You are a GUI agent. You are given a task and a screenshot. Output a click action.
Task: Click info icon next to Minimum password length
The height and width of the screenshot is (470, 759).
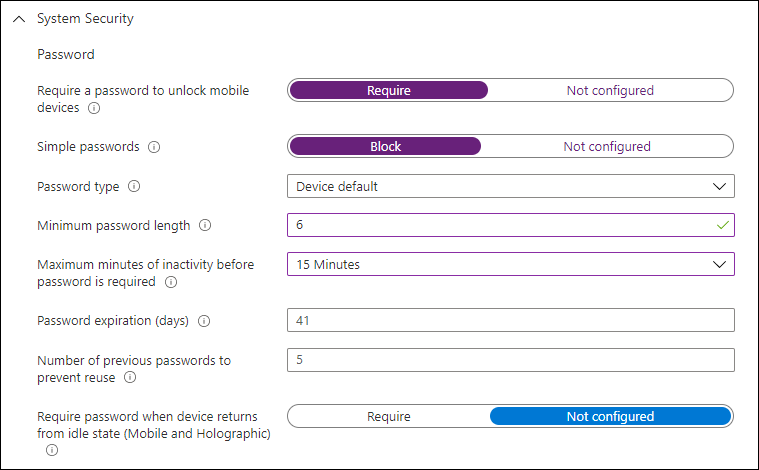tap(205, 226)
